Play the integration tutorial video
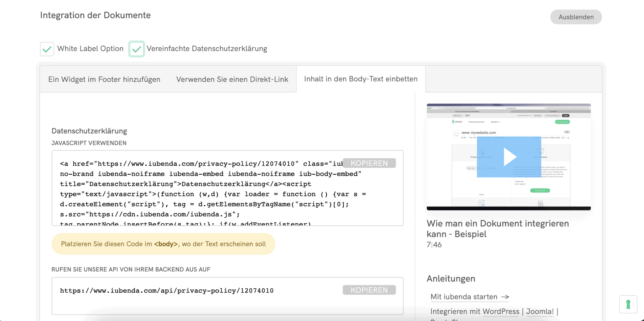The height and width of the screenshot is (321, 644). pos(509,157)
